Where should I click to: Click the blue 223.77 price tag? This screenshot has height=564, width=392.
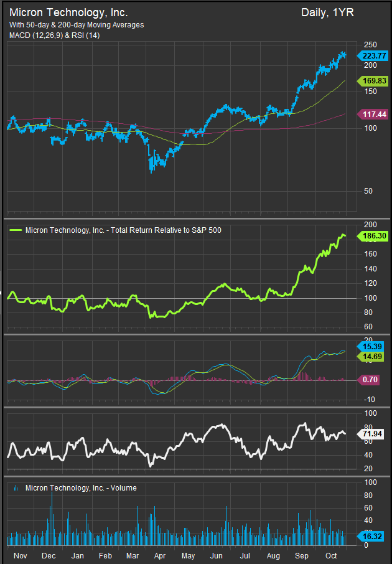click(x=373, y=56)
